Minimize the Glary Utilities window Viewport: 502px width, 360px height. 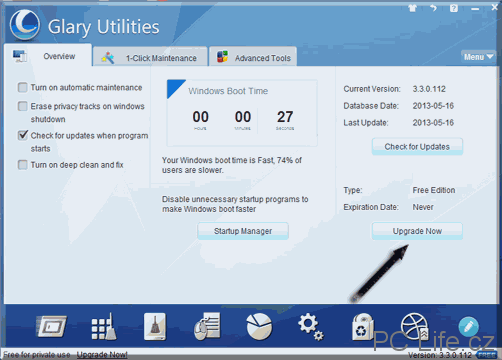coord(475,9)
